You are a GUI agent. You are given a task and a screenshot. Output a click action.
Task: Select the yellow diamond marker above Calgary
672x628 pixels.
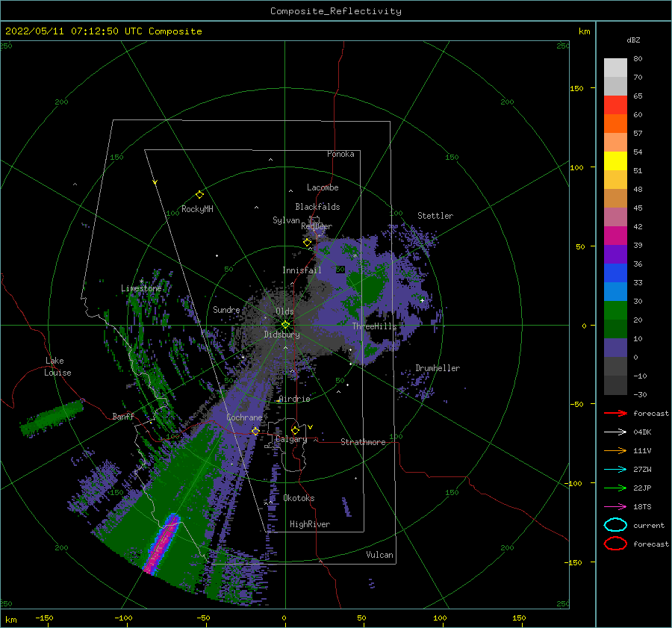(295, 430)
